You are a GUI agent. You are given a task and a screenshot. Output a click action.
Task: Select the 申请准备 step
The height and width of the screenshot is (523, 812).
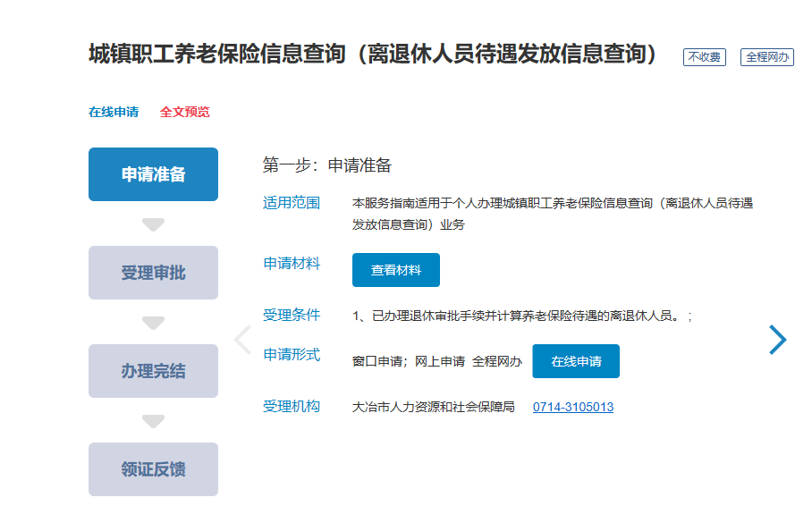coord(153,174)
